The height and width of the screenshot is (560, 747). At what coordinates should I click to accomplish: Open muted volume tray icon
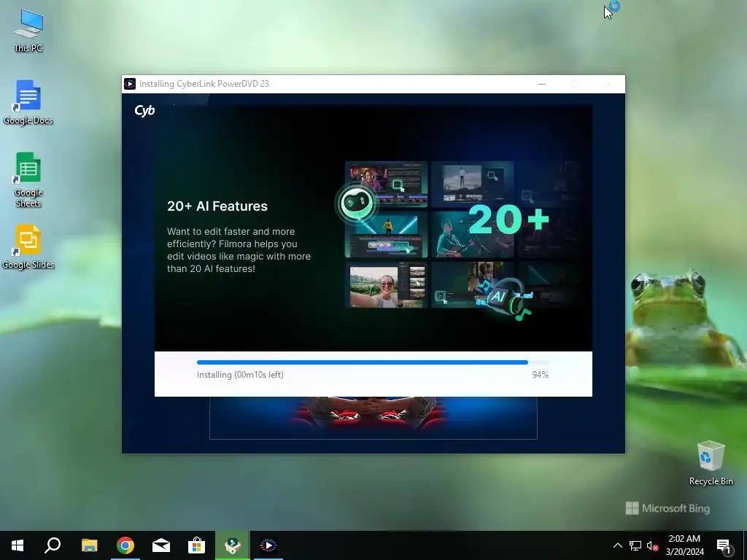653,545
